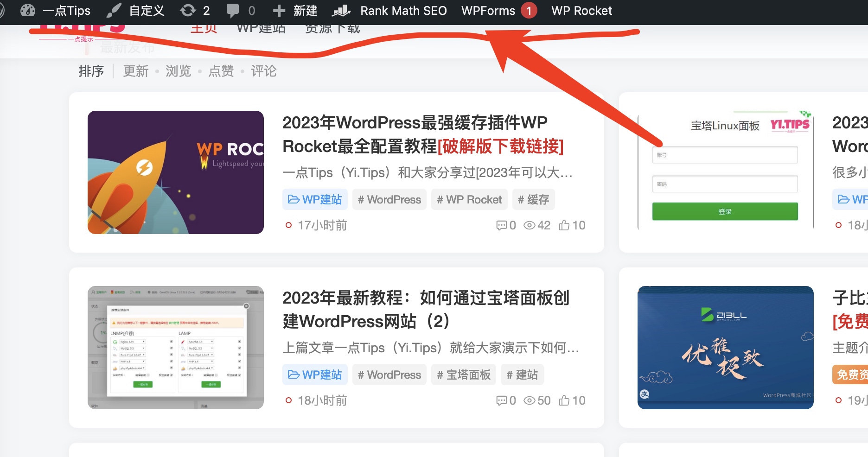Click the eye views icon showing 42
This screenshot has width=868, height=457.
click(530, 226)
